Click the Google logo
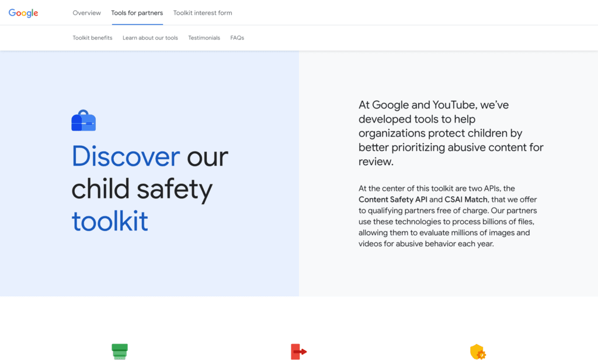This screenshot has height=364, width=598. point(23,13)
